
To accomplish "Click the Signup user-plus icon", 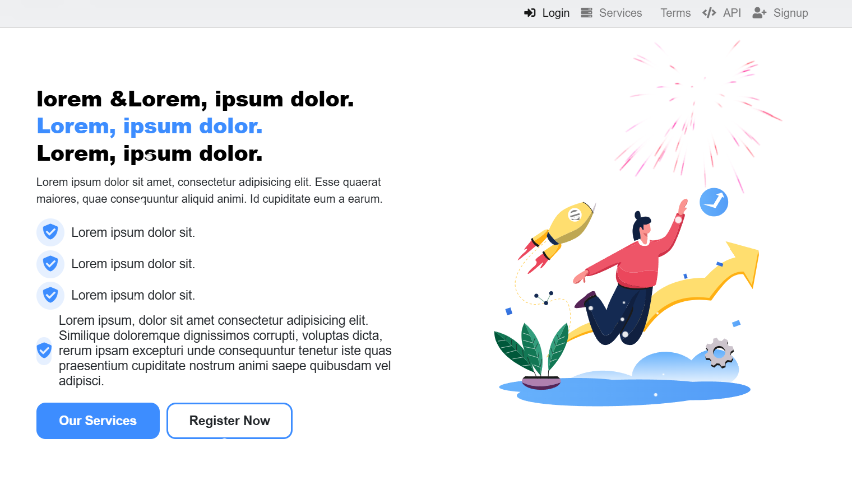I will [760, 13].
